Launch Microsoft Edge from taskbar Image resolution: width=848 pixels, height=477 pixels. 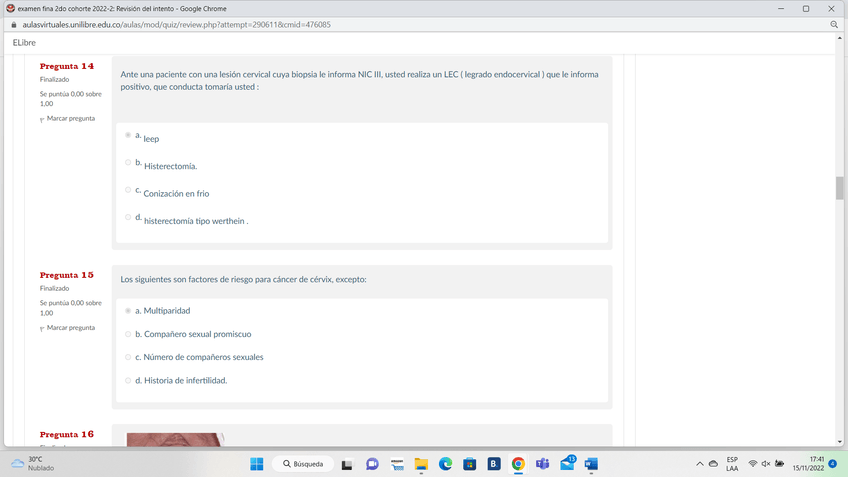point(445,464)
